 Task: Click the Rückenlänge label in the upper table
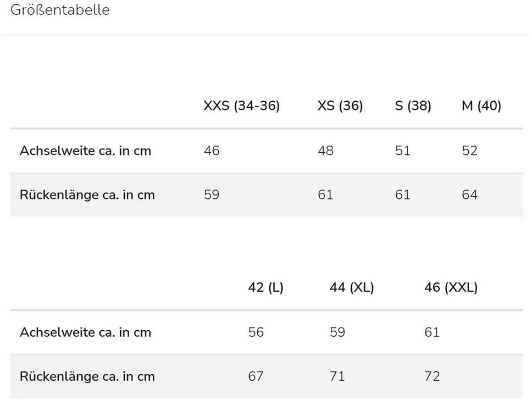click(x=87, y=195)
